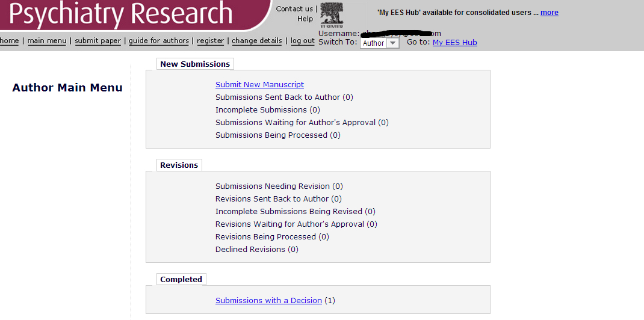
Task: Log out of the system
Action: click(302, 41)
